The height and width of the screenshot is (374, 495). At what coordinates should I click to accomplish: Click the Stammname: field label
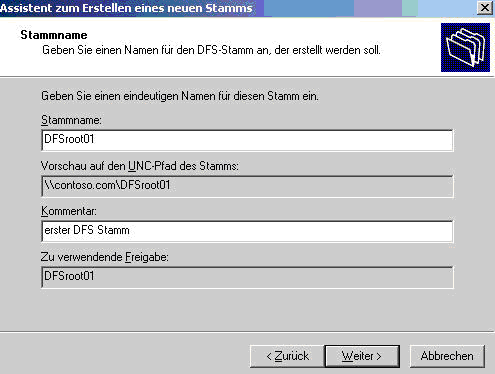pos(71,120)
